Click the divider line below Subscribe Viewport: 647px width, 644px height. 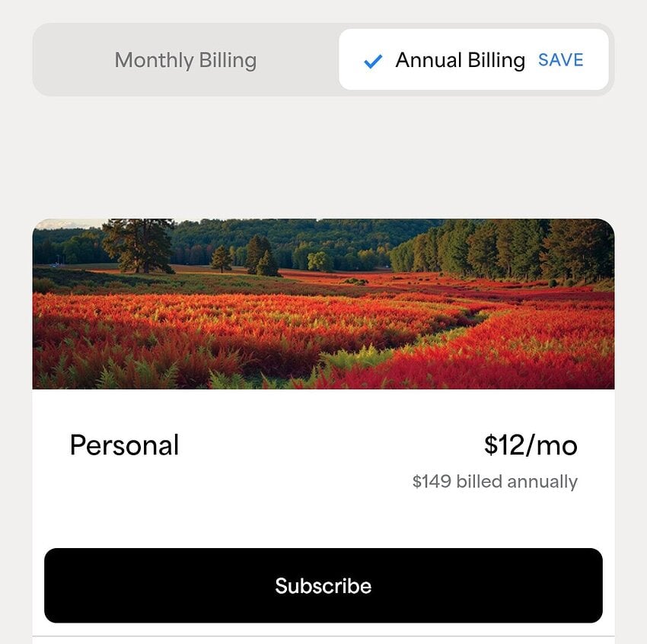tap(323, 636)
